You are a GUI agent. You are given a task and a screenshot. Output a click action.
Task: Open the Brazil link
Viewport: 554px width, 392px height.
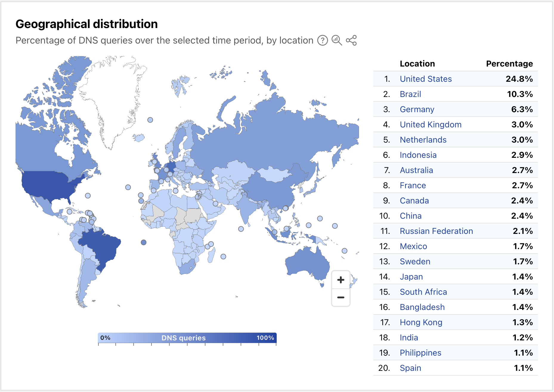(x=410, y=94)
